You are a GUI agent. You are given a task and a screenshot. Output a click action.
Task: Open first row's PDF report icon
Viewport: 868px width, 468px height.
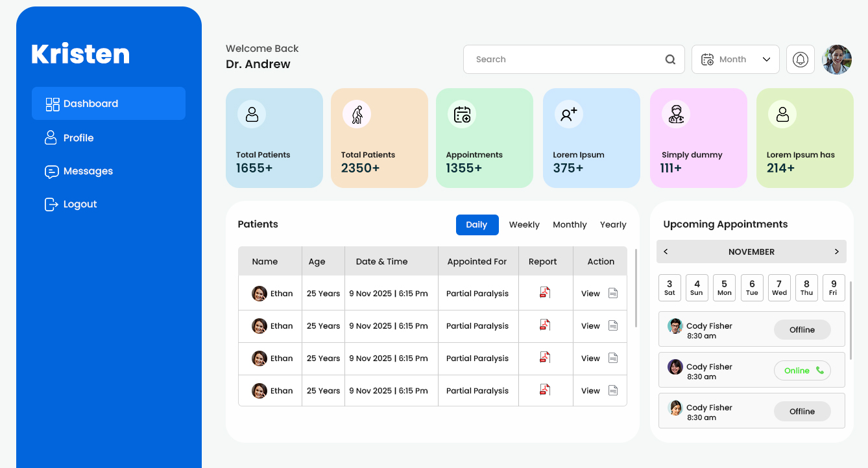(x=545, y=293)
